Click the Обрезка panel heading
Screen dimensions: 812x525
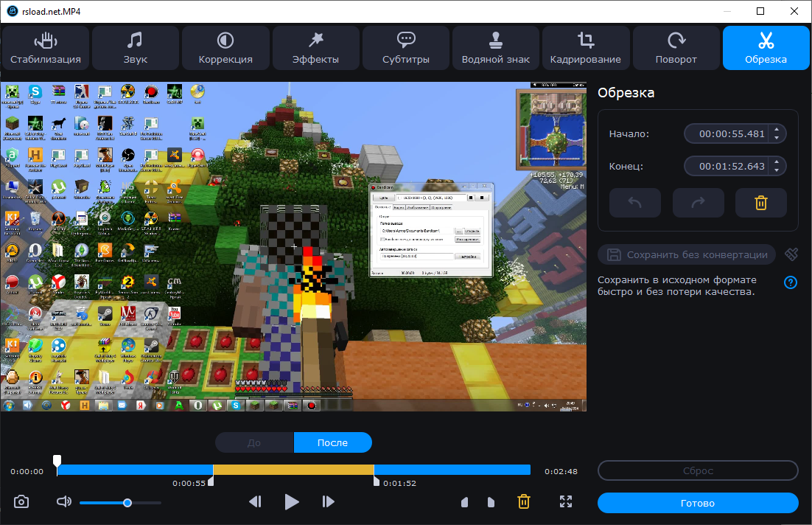click(626, 93)
